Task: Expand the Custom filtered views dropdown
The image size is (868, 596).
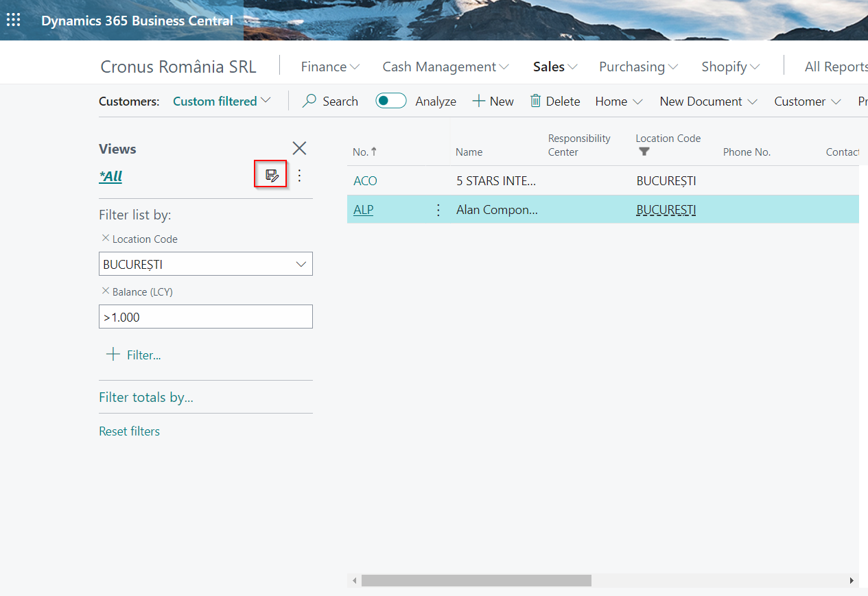Action: coord(266,101)
